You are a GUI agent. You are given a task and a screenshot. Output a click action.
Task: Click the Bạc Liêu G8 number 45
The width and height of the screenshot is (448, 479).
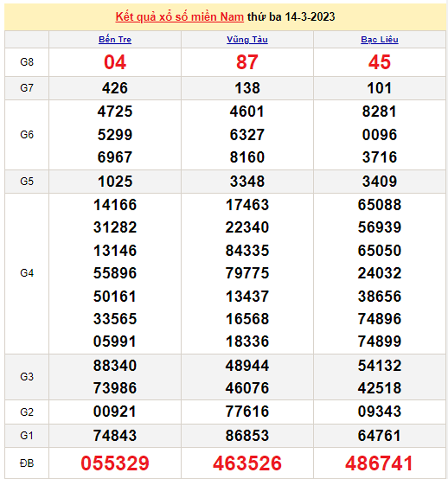379,62
